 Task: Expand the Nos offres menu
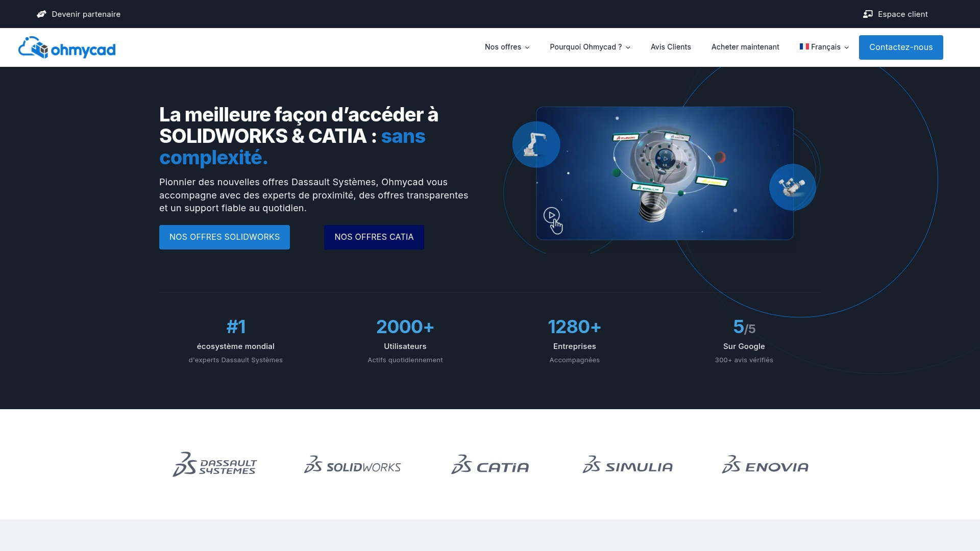[x=507, y=47]
